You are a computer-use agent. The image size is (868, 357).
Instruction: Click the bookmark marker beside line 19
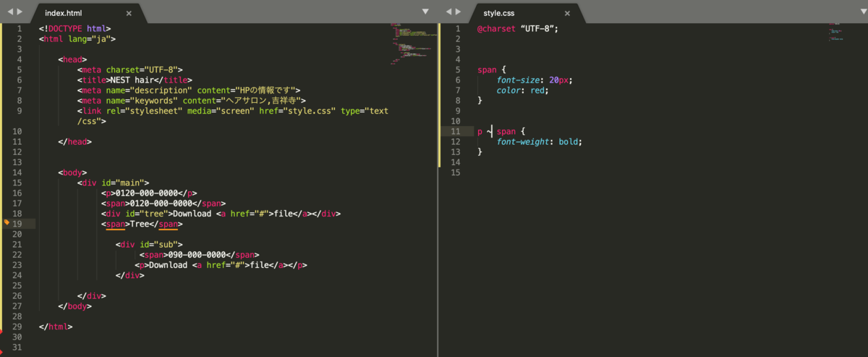pyautogui.click(x=7, y=223)
